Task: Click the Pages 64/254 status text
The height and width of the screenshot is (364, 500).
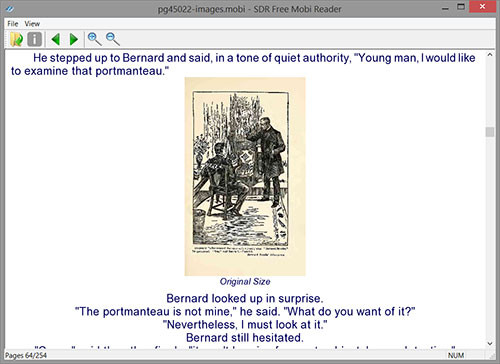Action: point(26,356)
